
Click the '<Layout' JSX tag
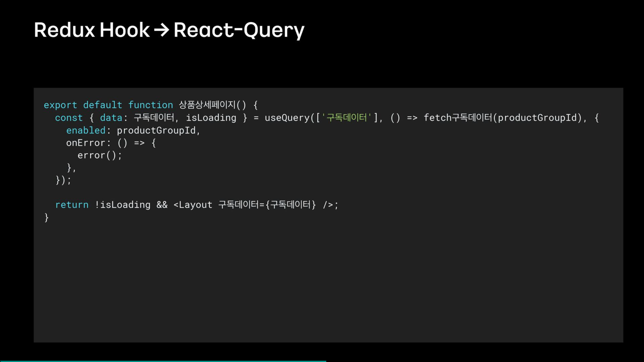click(x=193, y=205)
